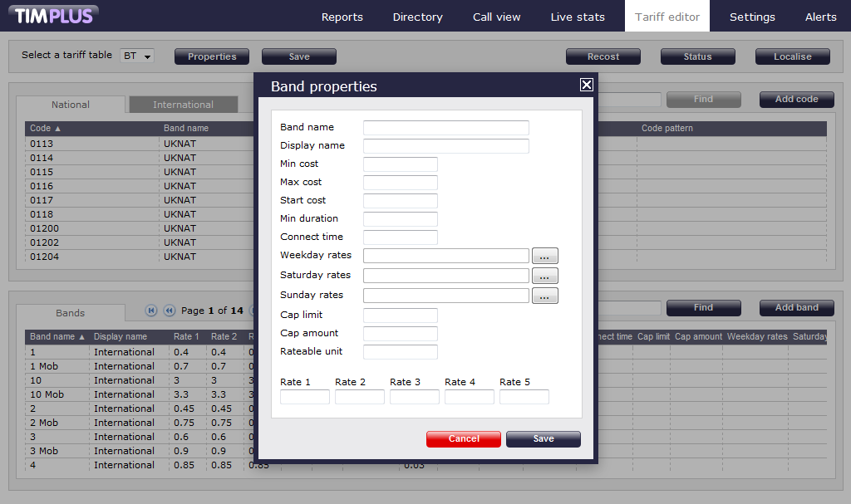
Task: Open Sunday rates browse button
Action: tap(544, 296)
